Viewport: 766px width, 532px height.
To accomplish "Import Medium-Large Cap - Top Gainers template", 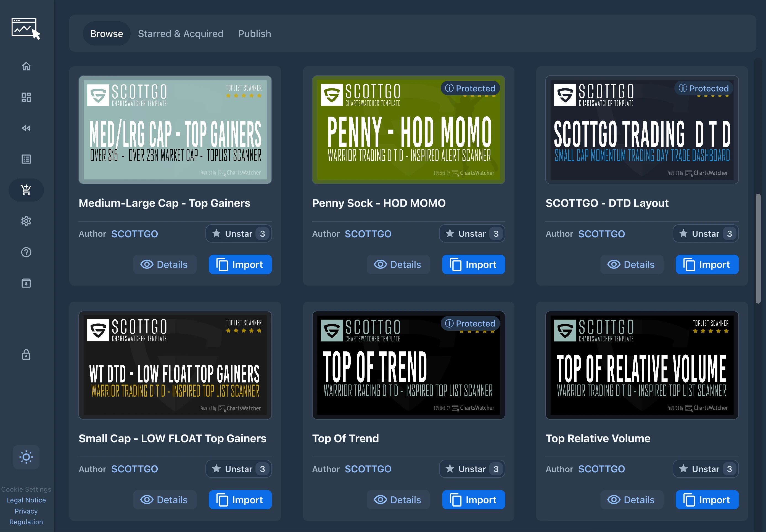I will point(240,265).
